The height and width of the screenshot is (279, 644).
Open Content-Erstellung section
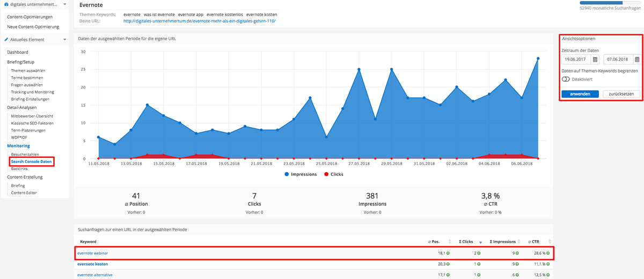click(x=25, y=177)
